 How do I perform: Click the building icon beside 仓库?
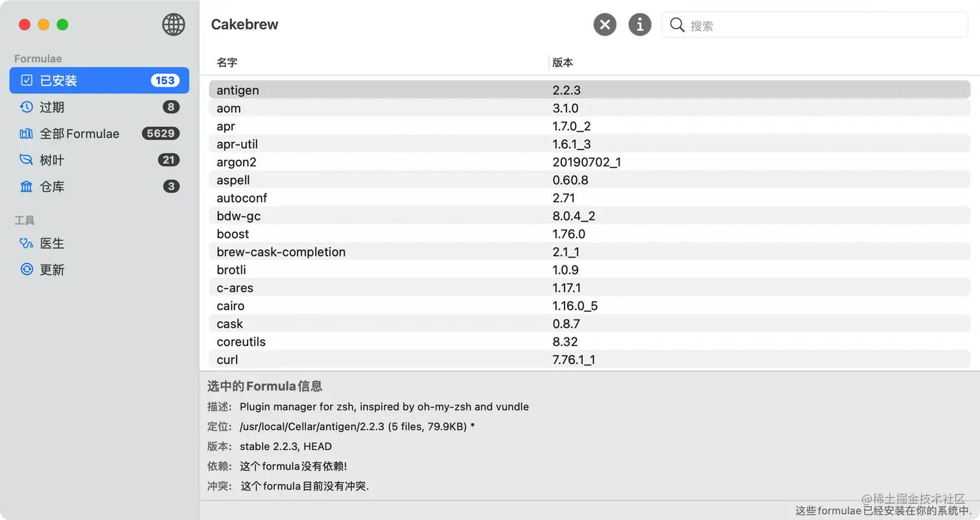pyautogui.click(x=27, y=187)
